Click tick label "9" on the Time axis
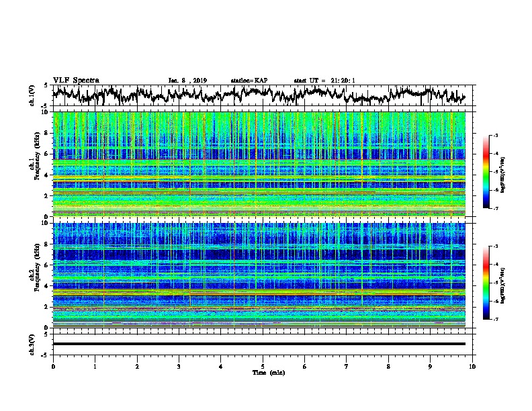 [x=430, y=367]
